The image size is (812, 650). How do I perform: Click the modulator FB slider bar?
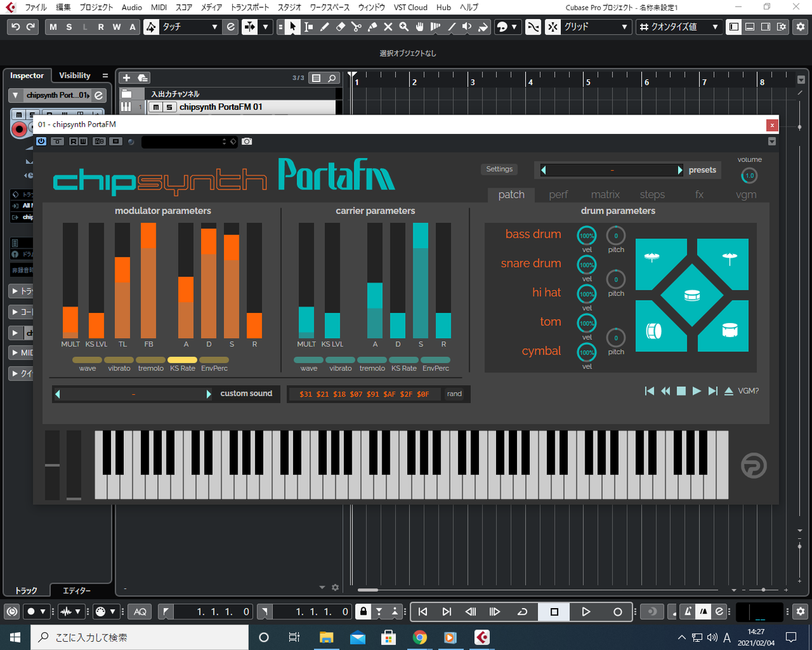(x=149, y=280)
